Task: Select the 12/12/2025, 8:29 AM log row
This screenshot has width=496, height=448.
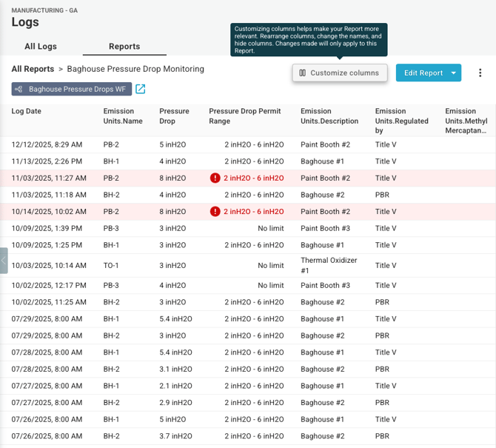Action: [47, 144]
